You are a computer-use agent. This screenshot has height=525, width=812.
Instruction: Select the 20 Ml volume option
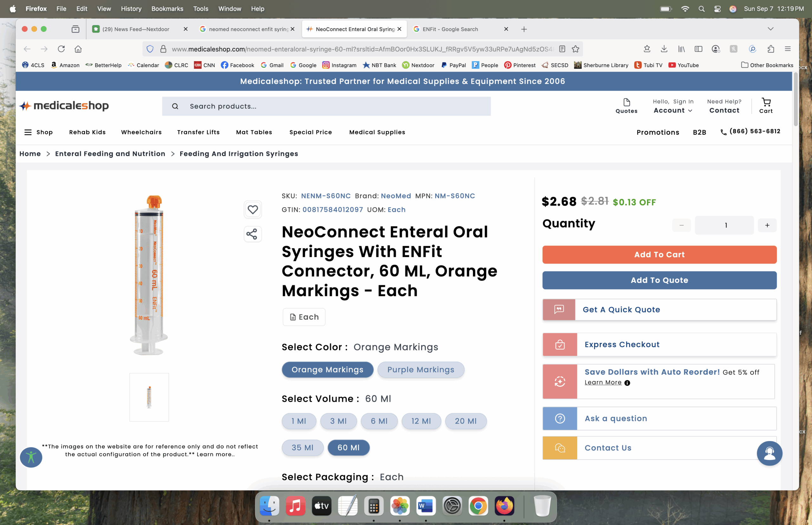[465, 421]
